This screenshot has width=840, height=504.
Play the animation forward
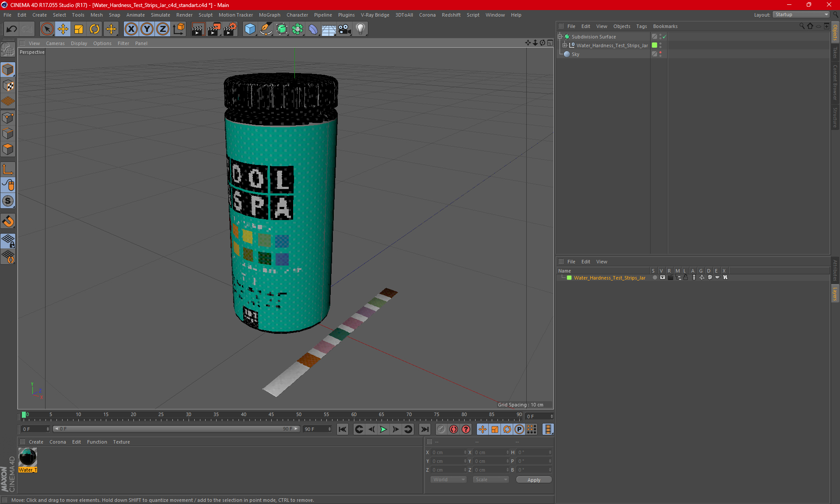(x=383, y=429)
